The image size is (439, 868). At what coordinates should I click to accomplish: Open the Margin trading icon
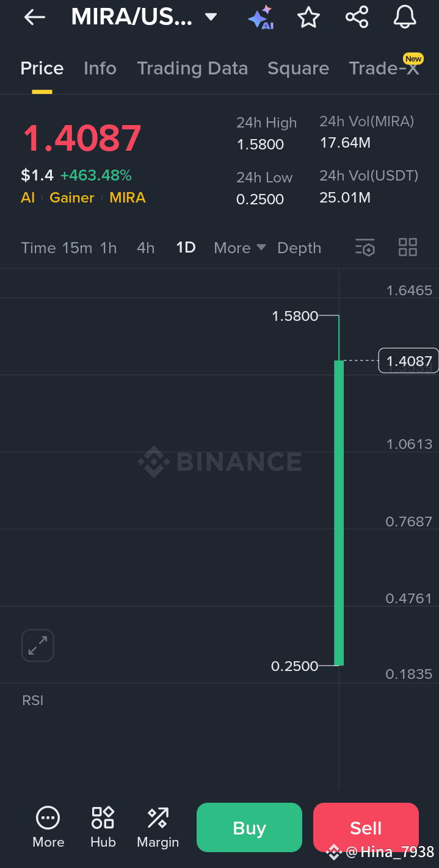[158, 828]
